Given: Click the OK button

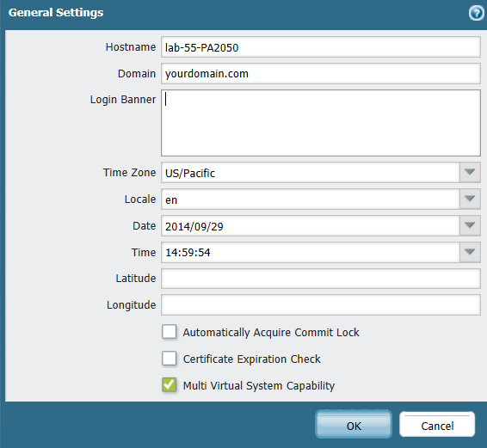Looking at the screenshot, I should pos(354,425).
